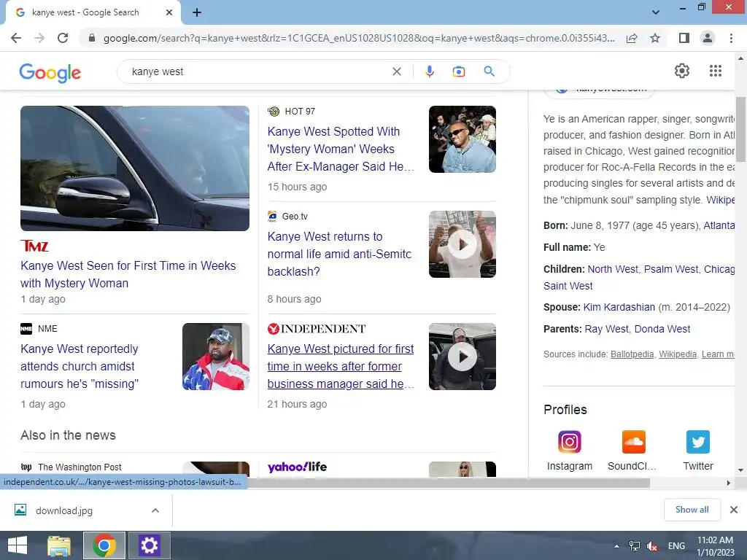This screenshot has width=747, height=560.
Task: Open Chrome profile avatar
Action: pos(708,38)
